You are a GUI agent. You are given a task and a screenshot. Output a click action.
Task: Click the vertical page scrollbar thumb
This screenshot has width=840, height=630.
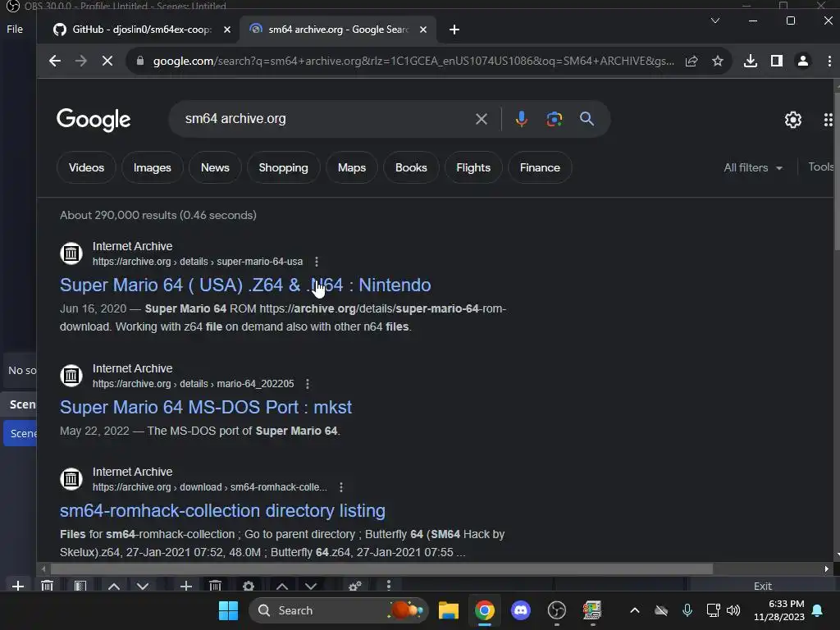(x=837, y=170)
